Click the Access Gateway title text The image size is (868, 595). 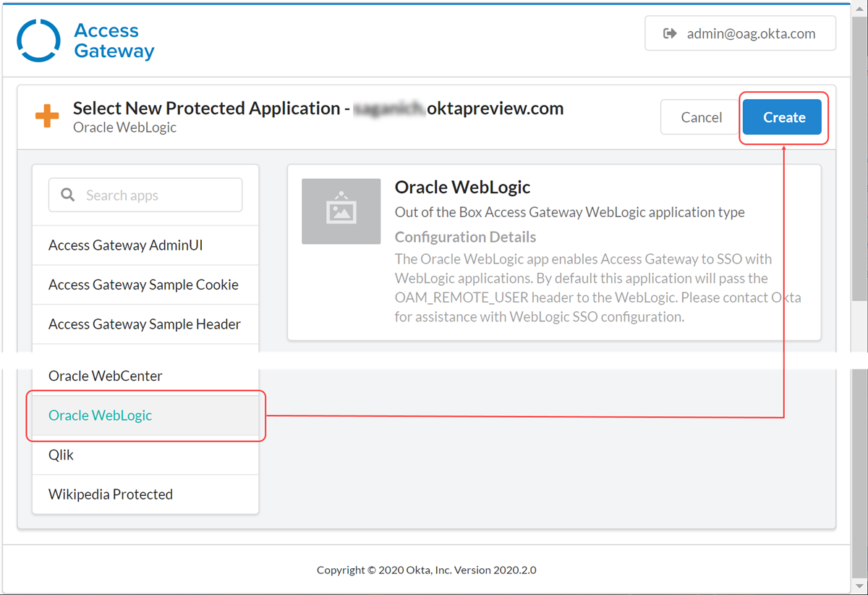point(114,41)
